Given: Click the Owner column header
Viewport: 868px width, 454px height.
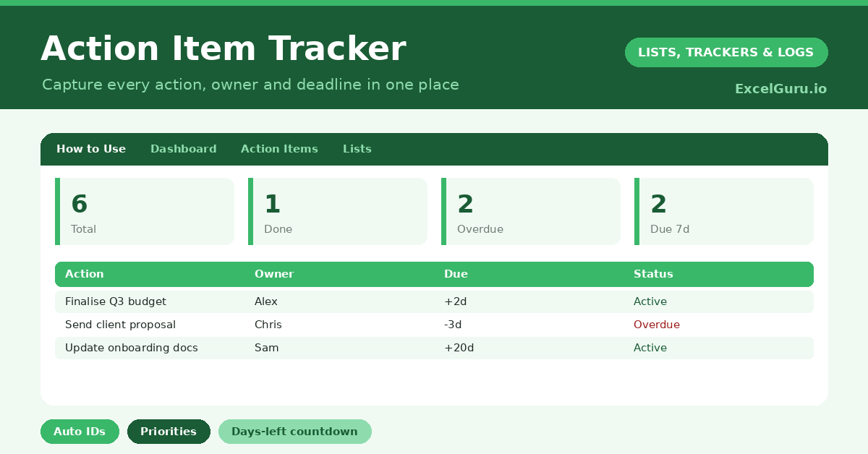Looking at the screenshot, I should [x=274, y=274].
